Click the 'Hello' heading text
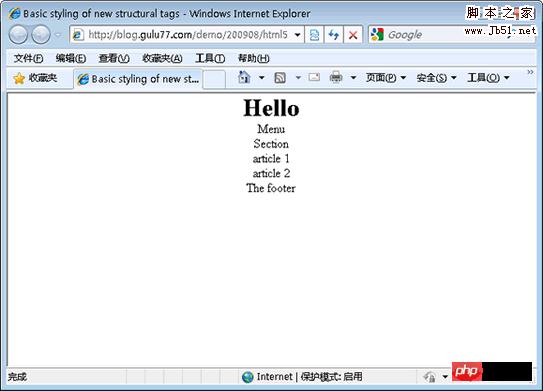The image size is (543, 391). click(x=271, y=108)
